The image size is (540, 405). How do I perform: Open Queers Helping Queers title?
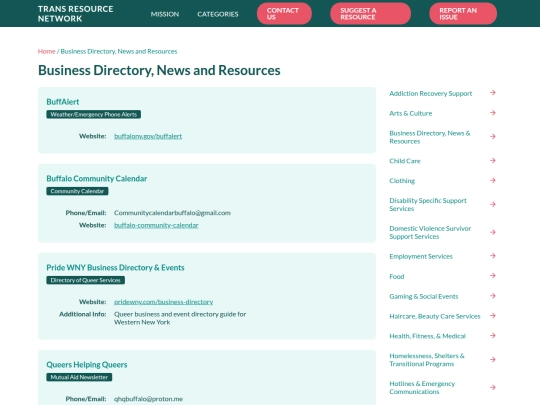click(x=87, y=364)
